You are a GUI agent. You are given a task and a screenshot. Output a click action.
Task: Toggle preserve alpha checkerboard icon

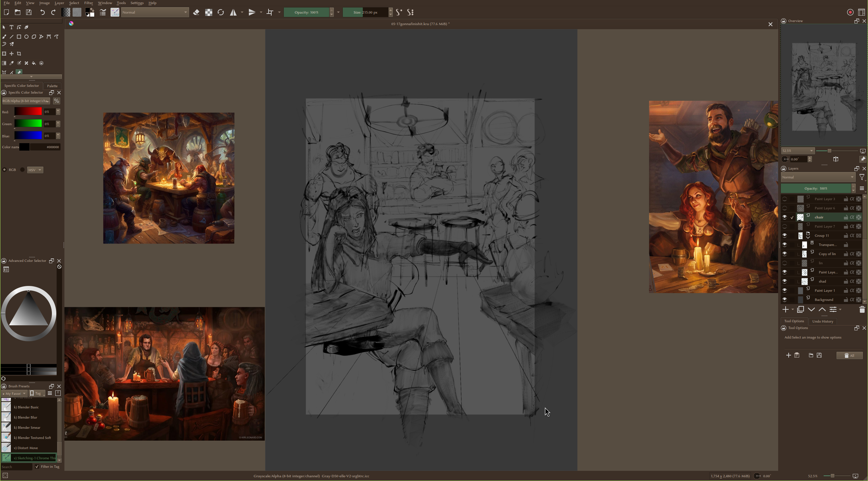pos(209,12)
